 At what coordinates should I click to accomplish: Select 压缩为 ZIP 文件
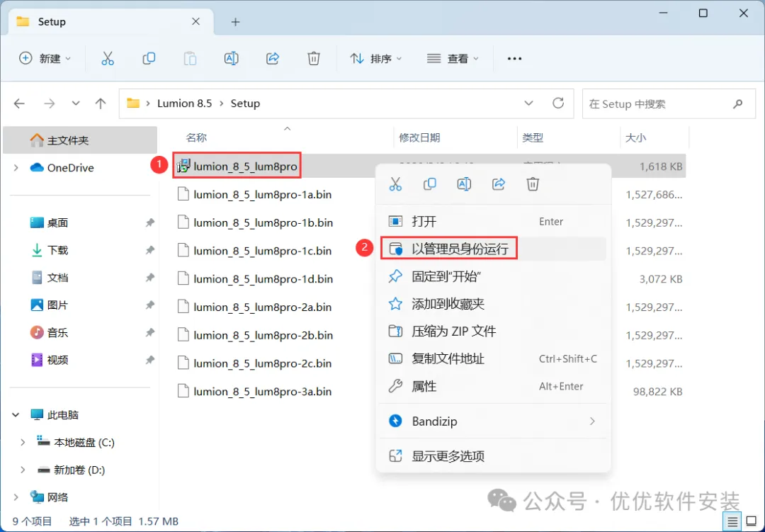tap(493, 332)
